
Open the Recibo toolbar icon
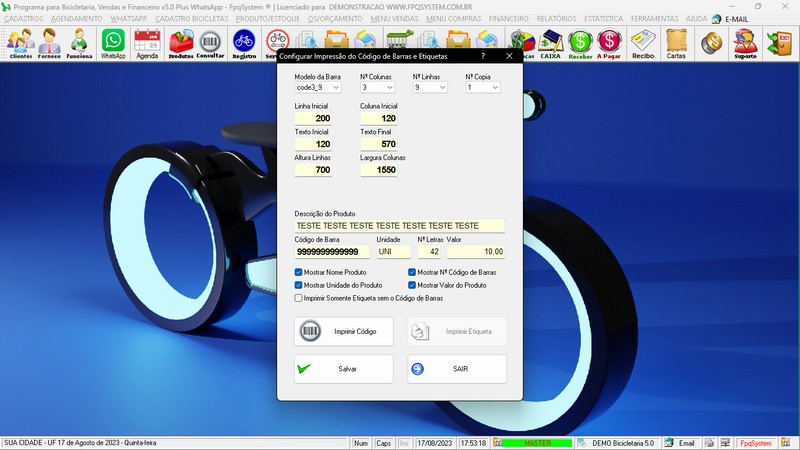tap(643, 43)
